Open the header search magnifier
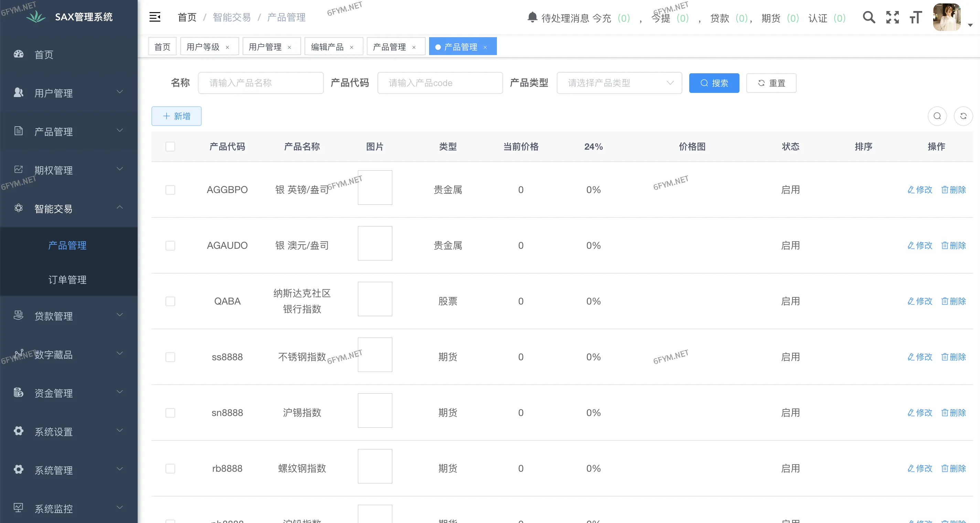 [869, 18]
